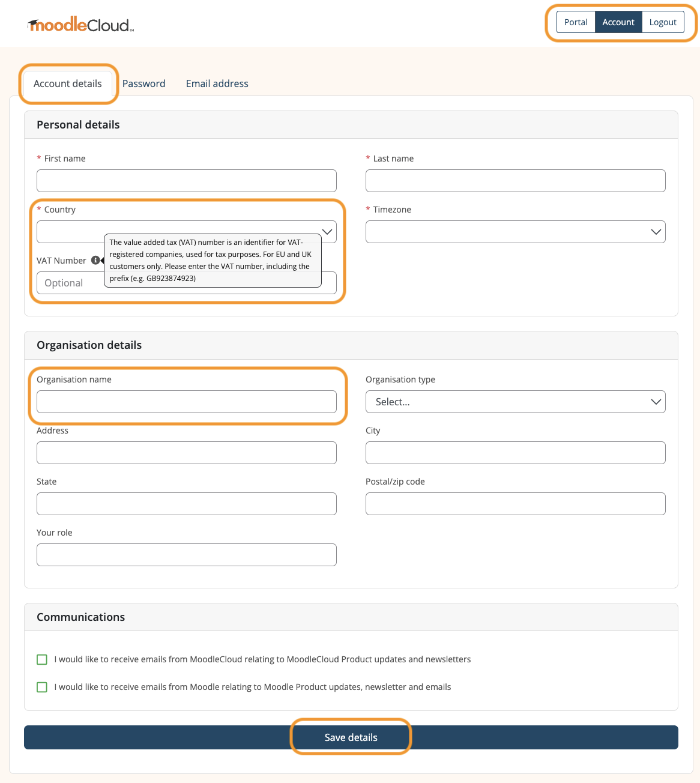700x783 pixels.
Task: Select the Account button
Action: point(618,22)
